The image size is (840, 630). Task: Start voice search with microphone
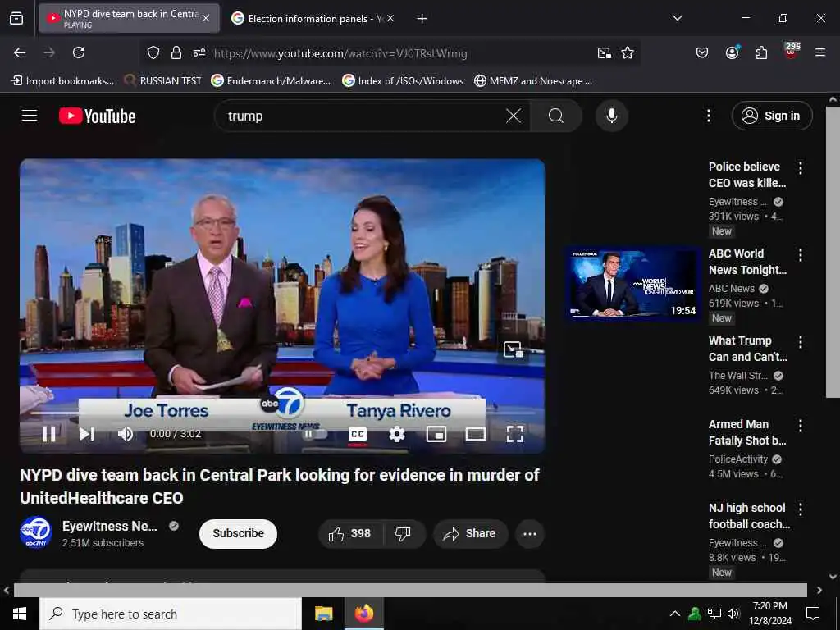(x=612, y=116)
